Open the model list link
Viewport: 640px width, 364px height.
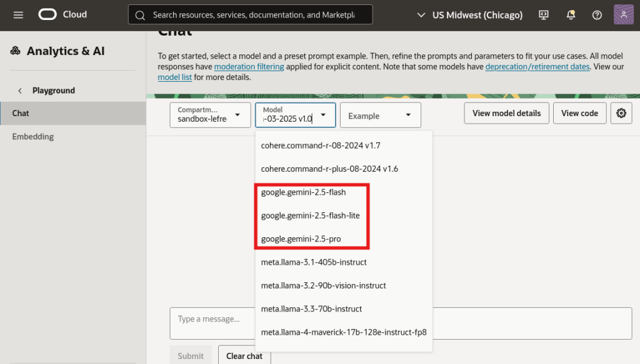click(175, 77)
